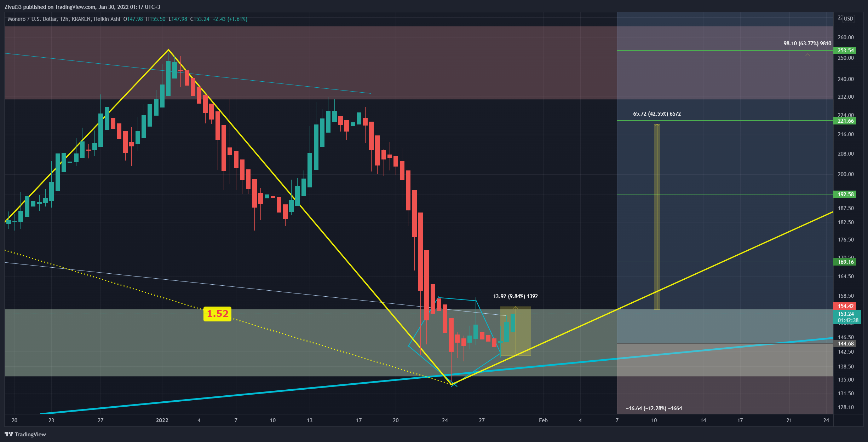
Task: Click the 208.00 price axis value
Action: coord(846,154)
